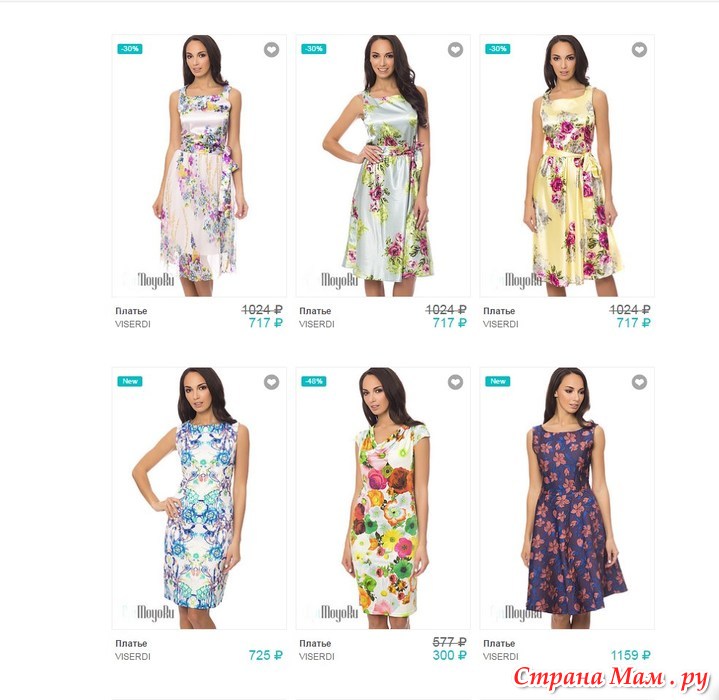Viewport: 719px width, 700px height.
Task: Click 717 ₽ price of yellow dress
Action: point(633,323)
